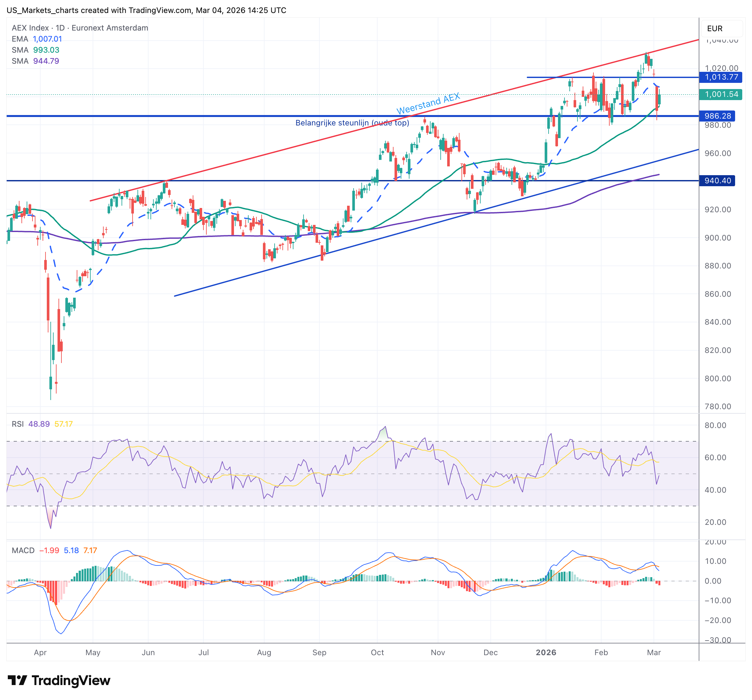Click the 1,013.77 price label
Viewport: 752px width, 700px height.
[721, 77]
